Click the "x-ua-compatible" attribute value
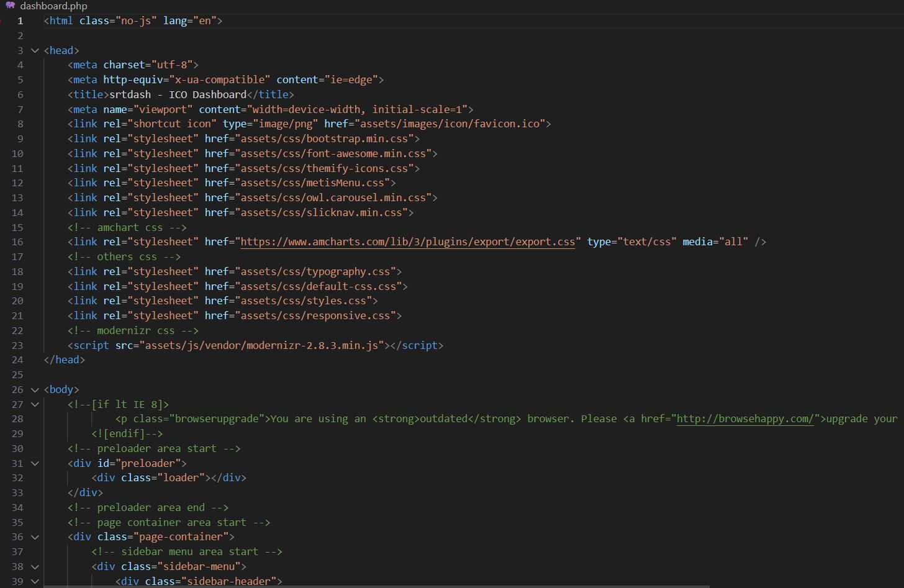 [220, 79]
